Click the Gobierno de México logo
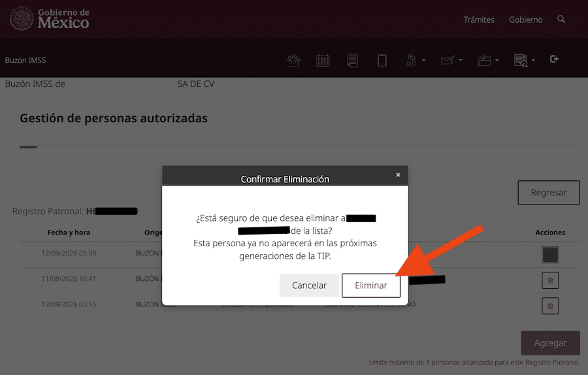The width and height of the screenshot is (588, 375). (x=50, y=19)
